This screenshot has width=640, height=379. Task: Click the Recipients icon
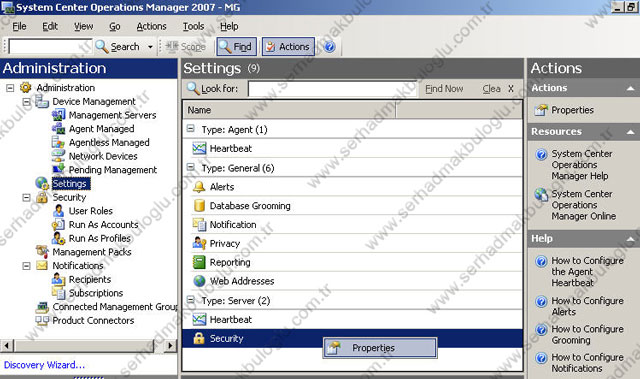[x=58, y=279]
